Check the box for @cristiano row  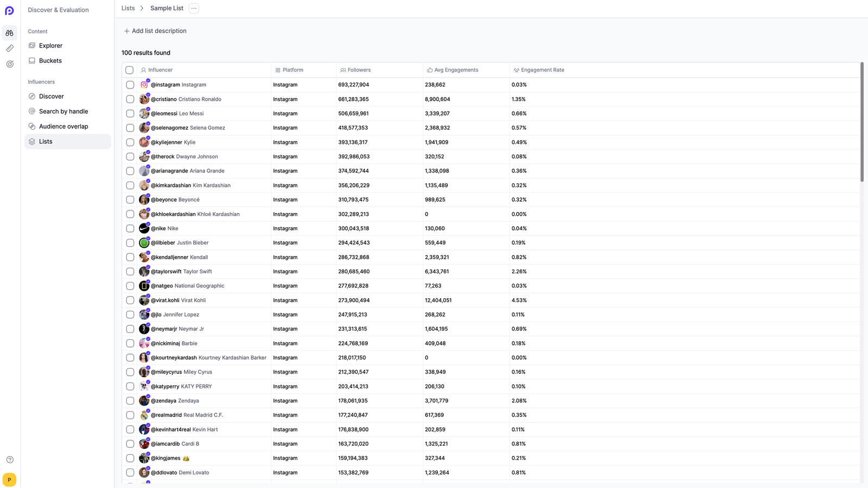pyautogui.click(x=130, y=99)
